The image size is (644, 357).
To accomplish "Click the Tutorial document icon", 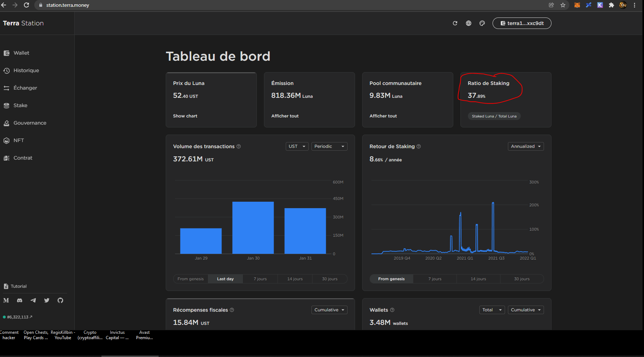I will coord(6,286).
